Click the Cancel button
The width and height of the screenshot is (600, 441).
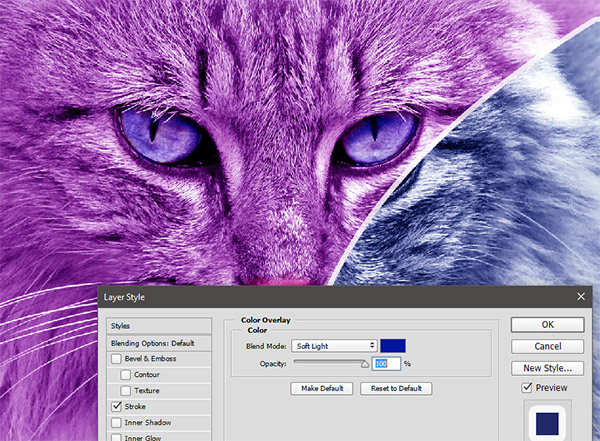pyautogui.click(x=547, y=346)
